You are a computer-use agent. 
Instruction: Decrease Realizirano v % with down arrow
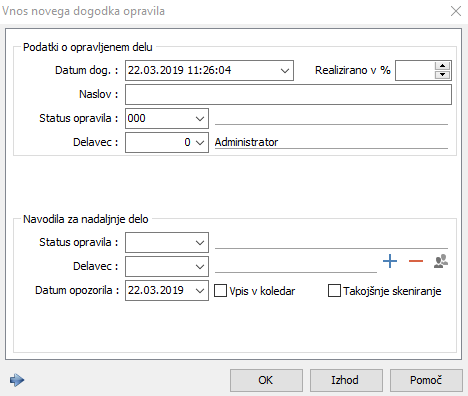443,75
